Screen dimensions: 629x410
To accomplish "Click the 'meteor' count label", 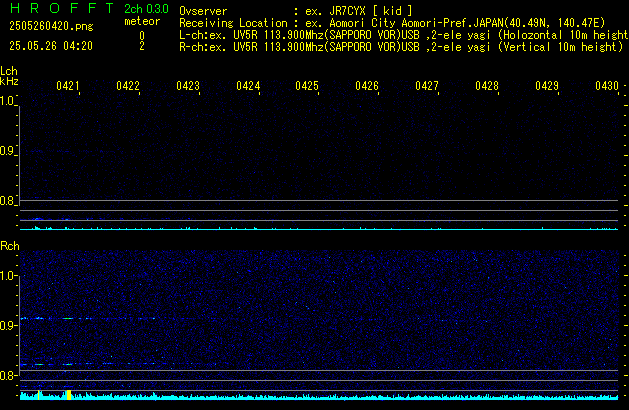I will (x=142, y=21).
